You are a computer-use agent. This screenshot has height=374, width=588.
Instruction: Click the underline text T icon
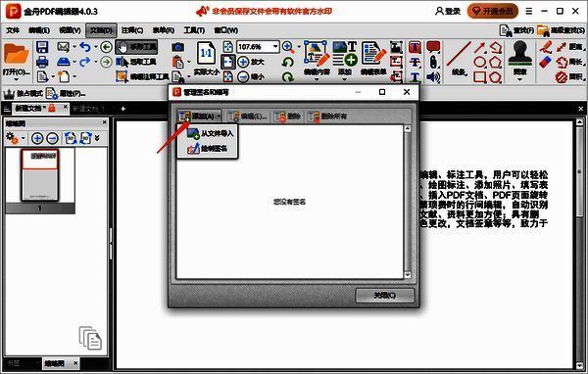click(x=415, y=76)
